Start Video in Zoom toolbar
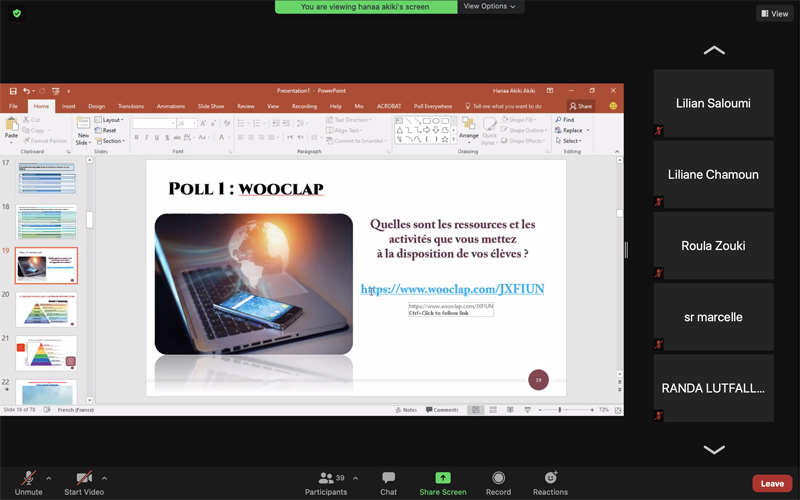 [84, 483]
